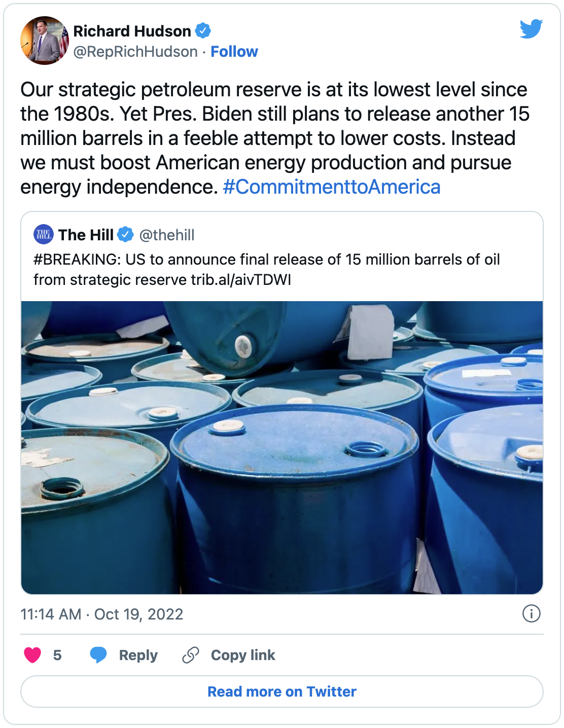
Task: Open the tweet info circle icon
Action: click(x=531, y=614)
